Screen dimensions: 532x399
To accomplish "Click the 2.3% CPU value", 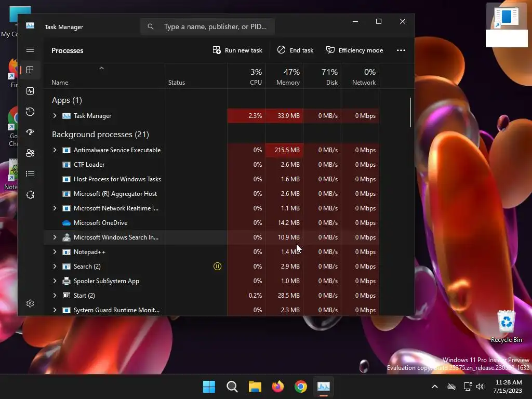I will [x=255, y=116].
